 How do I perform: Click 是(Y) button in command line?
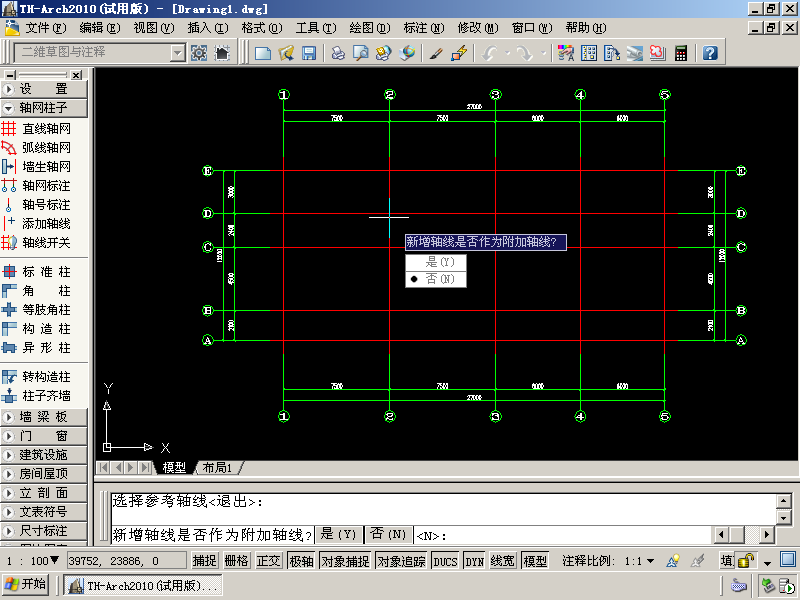[x=339, y=534]
